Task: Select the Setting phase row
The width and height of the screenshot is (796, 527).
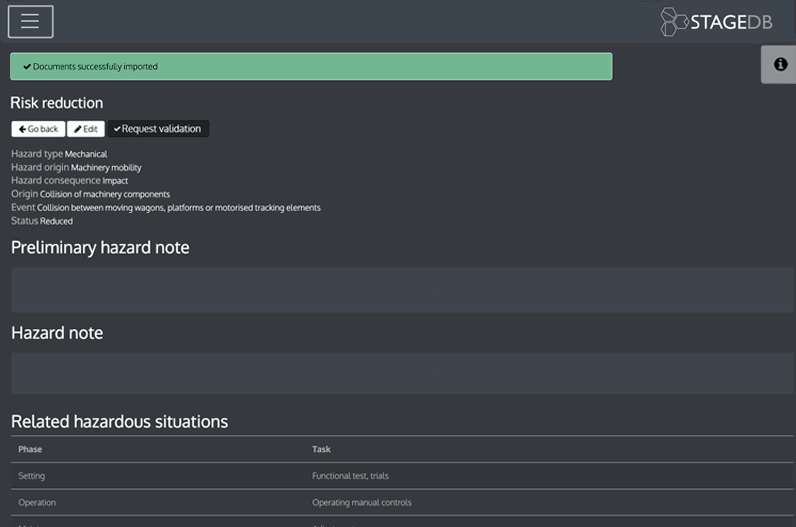Action: click(32, 476)
